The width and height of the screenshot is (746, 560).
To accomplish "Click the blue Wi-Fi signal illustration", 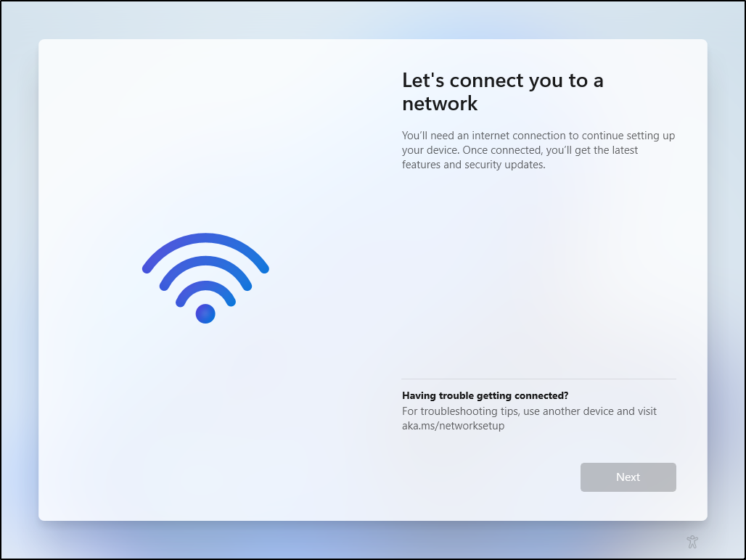I will pos(205,278).
